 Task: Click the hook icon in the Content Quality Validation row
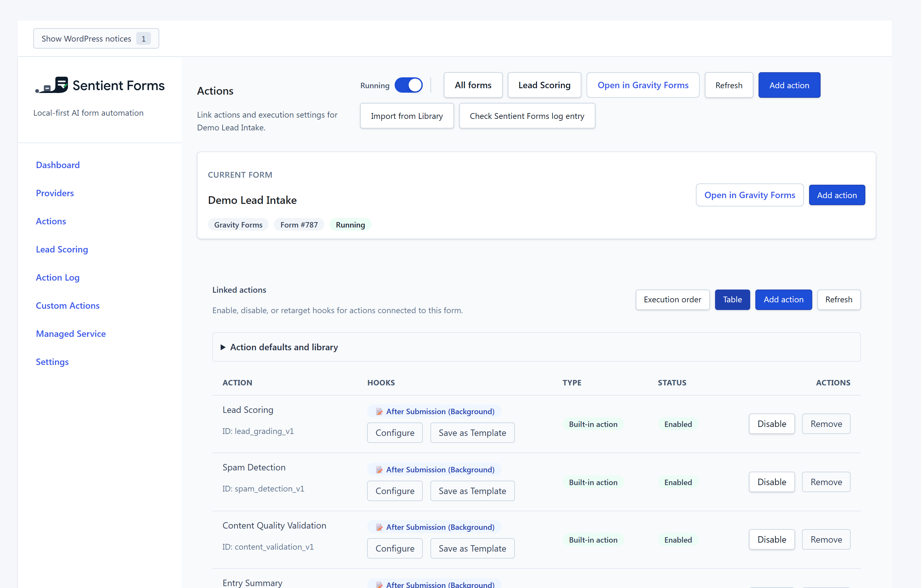pos(379,527)
